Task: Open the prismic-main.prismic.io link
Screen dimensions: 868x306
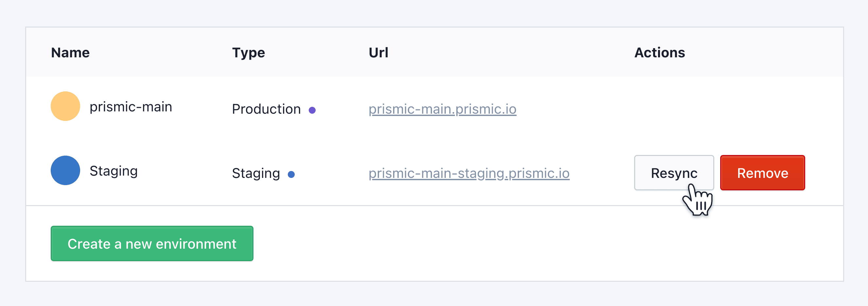Action: 443,109
